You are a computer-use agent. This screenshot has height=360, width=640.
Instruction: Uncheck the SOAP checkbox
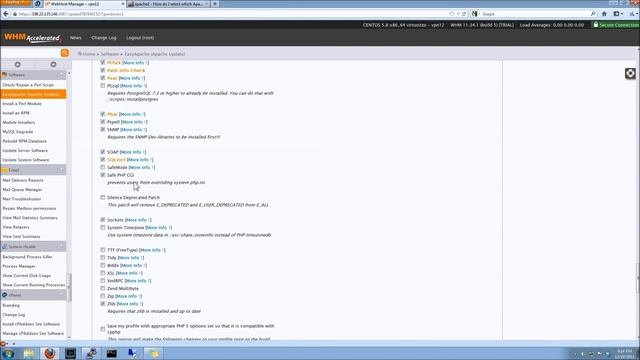coord(103,152)
